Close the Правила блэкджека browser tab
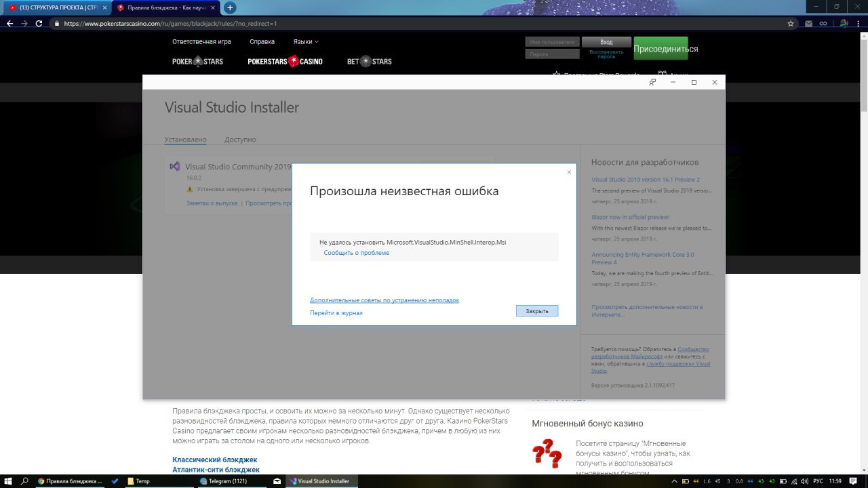 (x=214, y=7)
